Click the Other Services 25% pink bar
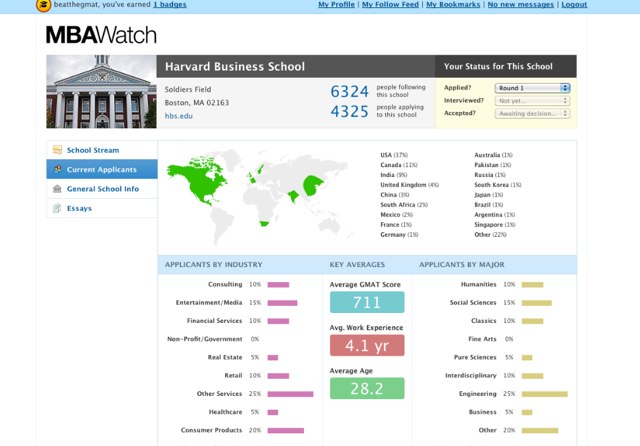Screen dimensions: 640x446 [290, 394]
